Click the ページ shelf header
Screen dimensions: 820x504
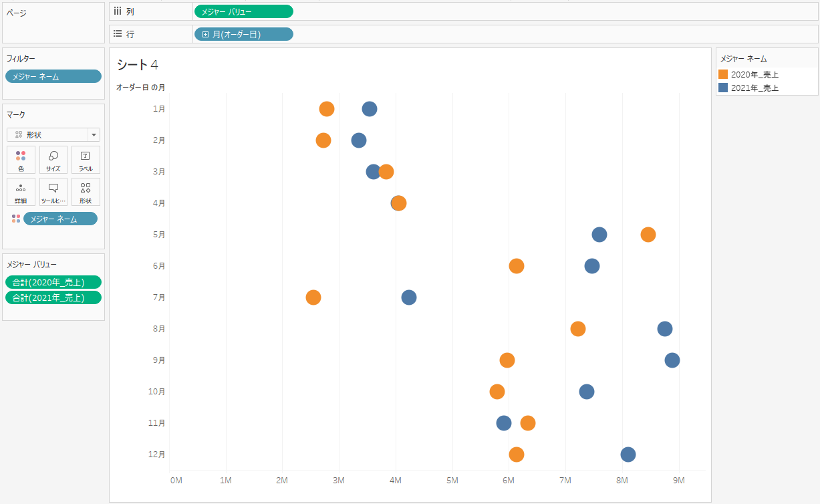[x=17, y=13]
